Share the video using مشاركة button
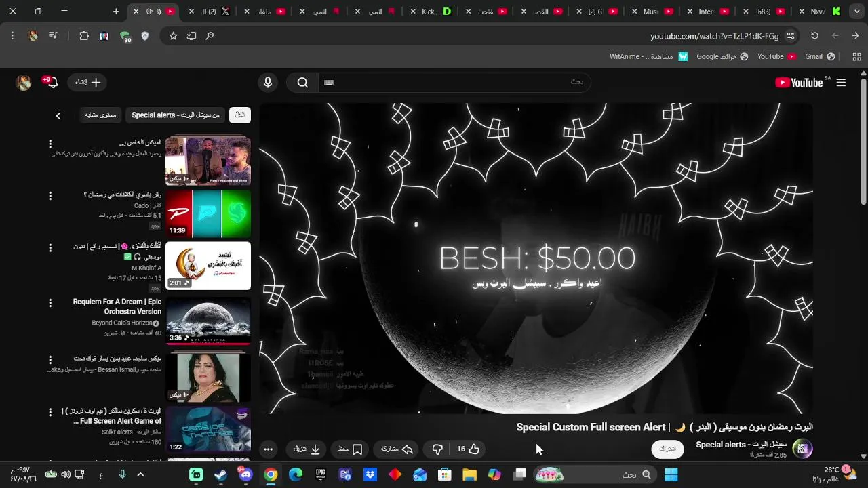The image size is (868, 488). pyautogui.click(x=397, y=449)
